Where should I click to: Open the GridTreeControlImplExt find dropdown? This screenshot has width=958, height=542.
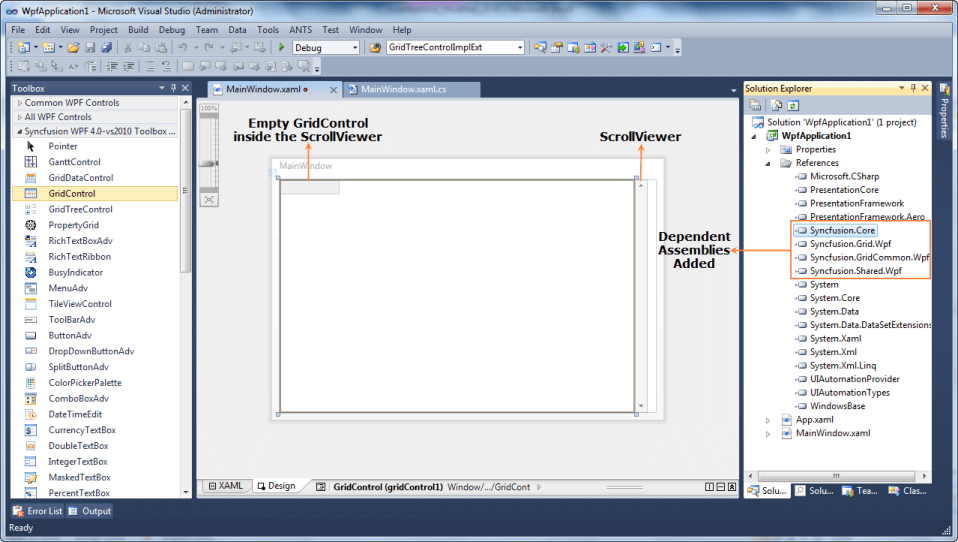pos(520,48)
